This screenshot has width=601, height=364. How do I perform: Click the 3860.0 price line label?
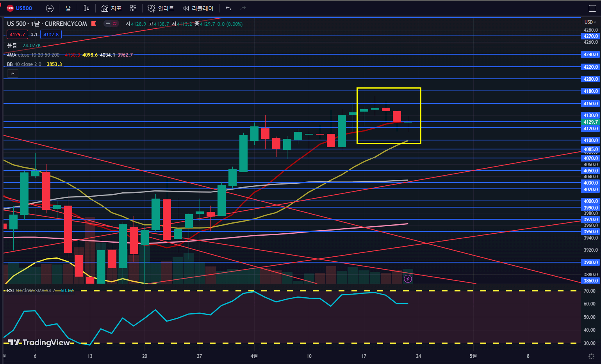(x=590, y=281)
